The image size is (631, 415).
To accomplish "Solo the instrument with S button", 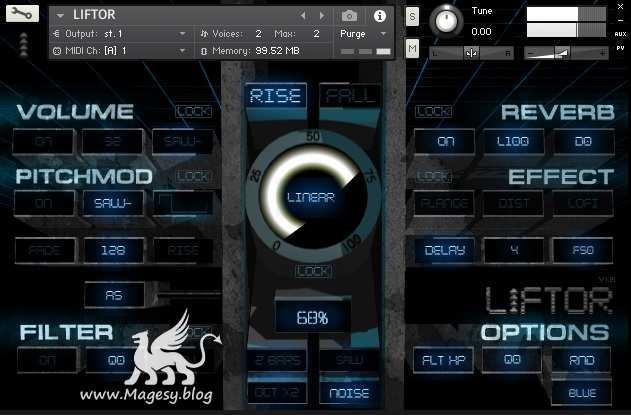I will point(412,16).
